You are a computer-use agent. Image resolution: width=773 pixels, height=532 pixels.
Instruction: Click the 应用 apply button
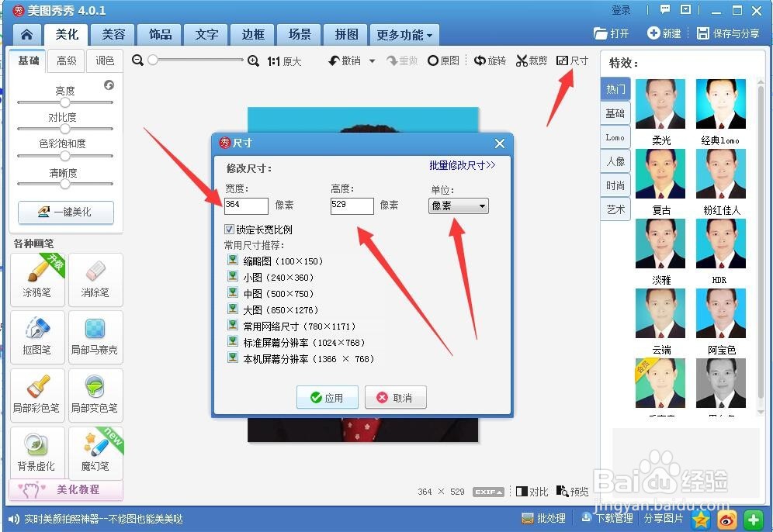(x=328, y=397)
